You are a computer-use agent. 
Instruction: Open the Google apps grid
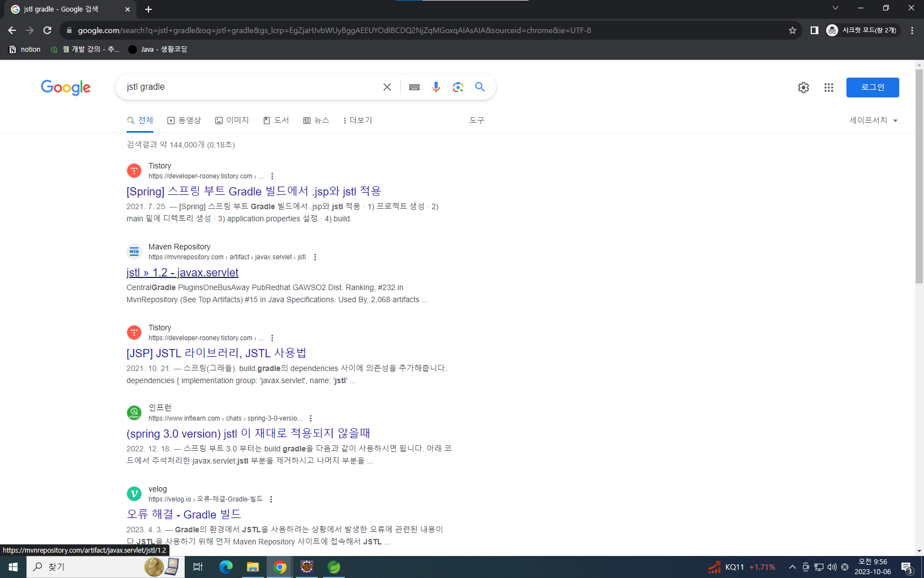[x=829, y=88]
